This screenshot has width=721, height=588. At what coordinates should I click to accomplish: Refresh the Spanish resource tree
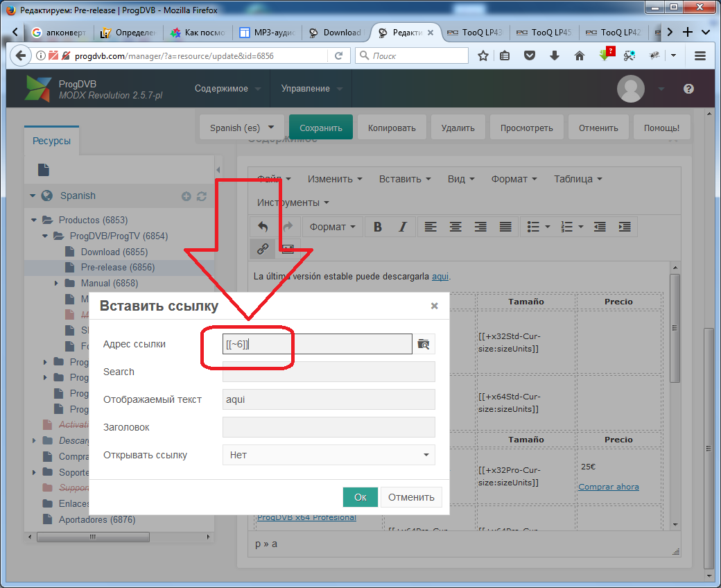pyautogui.click(x=202, y=196)
